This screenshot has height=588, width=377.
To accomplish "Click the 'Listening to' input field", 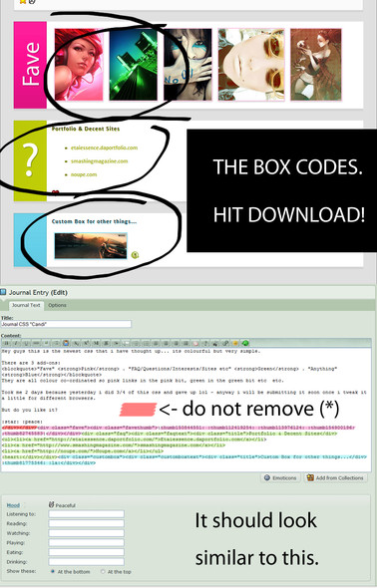I will coord(87,513).
